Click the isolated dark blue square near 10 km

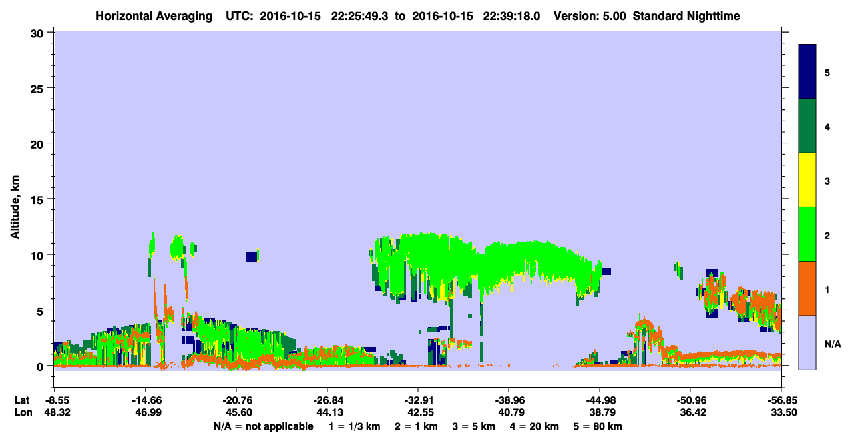coord(252,257)
